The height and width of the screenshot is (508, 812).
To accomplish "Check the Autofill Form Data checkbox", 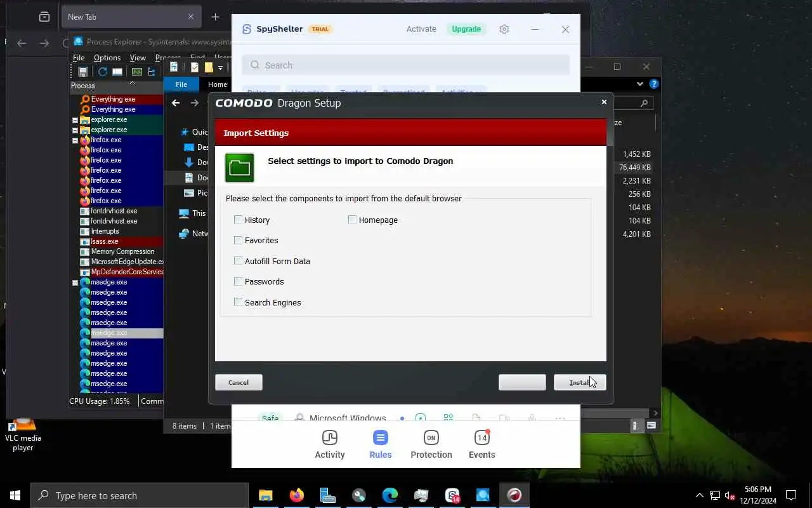I will pos(238,261).
